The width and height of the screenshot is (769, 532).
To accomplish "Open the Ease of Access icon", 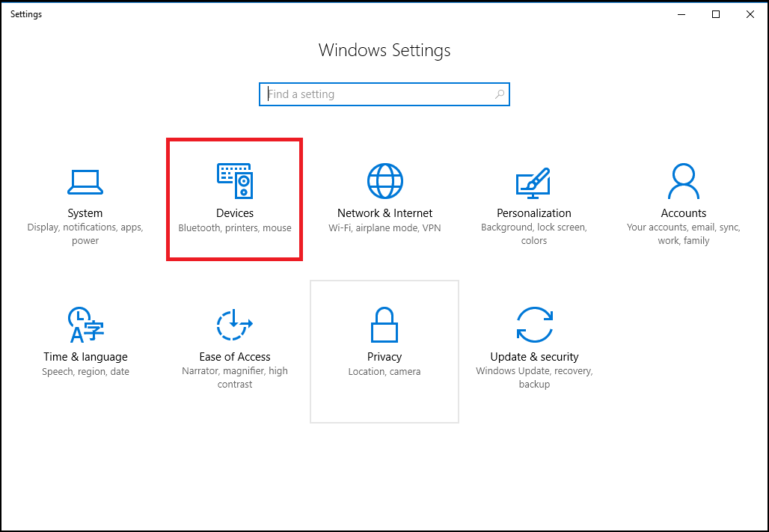I will tap(234, 325).
